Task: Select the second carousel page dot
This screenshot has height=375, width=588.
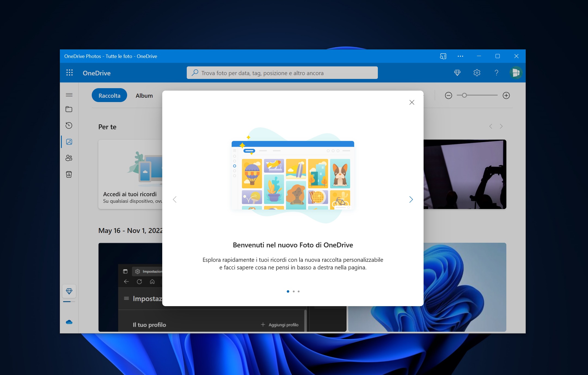Action: click(293, 291)
